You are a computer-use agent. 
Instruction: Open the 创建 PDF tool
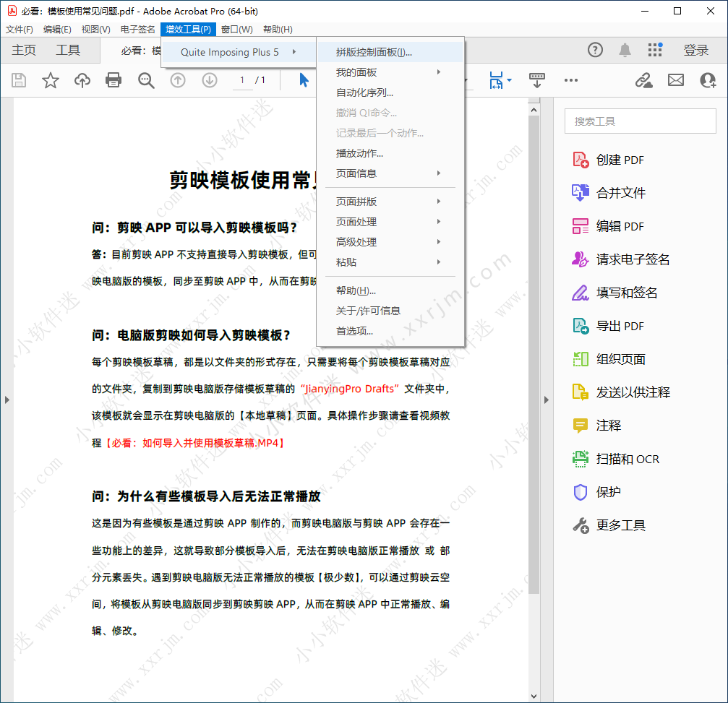point(620,160)
